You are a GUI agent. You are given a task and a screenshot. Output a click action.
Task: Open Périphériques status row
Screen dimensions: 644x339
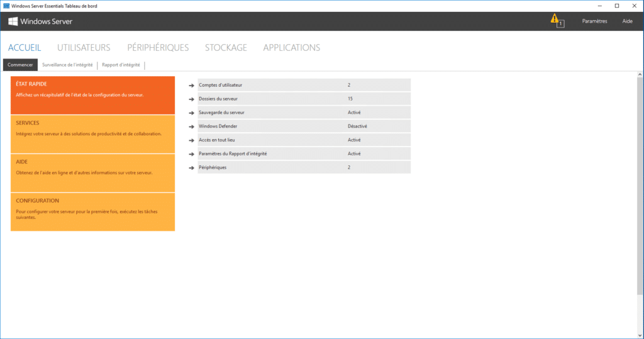pyautogui.click(x=304, y=167)
